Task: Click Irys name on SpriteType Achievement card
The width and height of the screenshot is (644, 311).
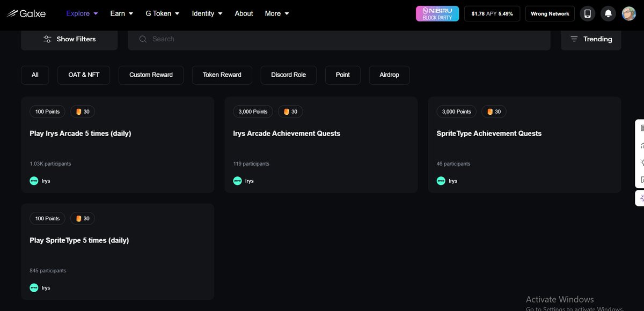Action: click(x=452, y=181)
